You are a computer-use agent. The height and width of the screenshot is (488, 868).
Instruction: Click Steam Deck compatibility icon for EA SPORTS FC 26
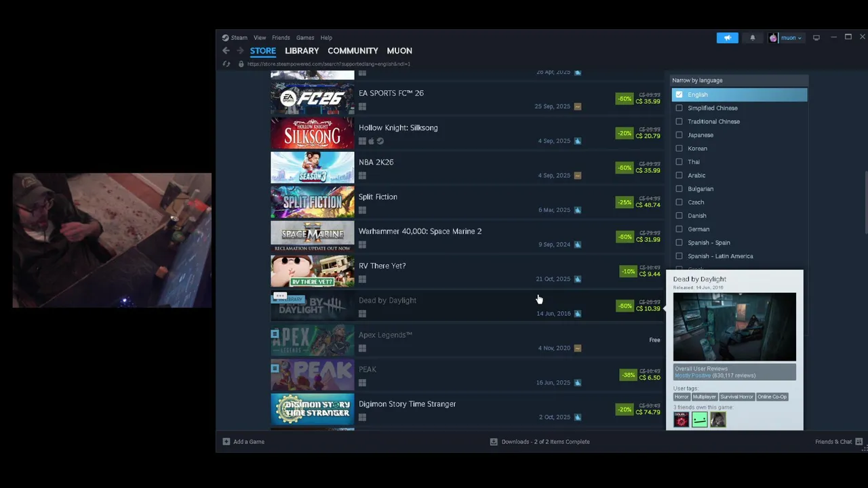tap(577, 106)
